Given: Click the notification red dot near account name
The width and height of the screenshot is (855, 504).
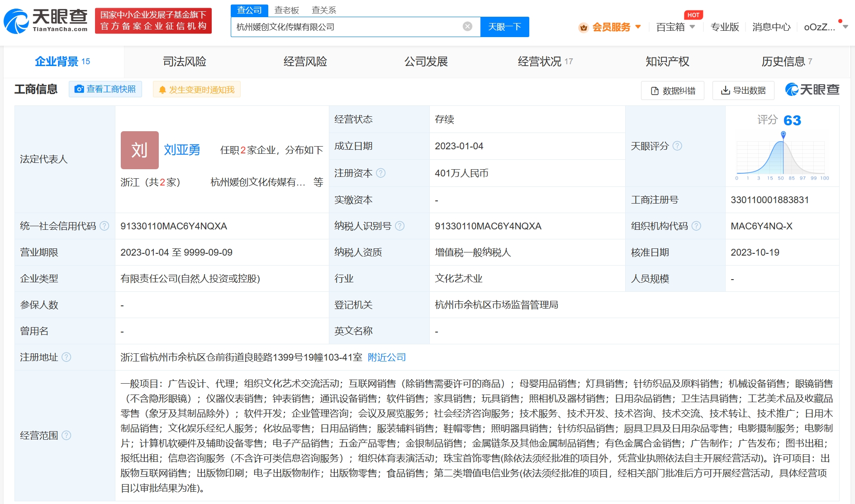Looking at the screenshot, I should 840,20.
